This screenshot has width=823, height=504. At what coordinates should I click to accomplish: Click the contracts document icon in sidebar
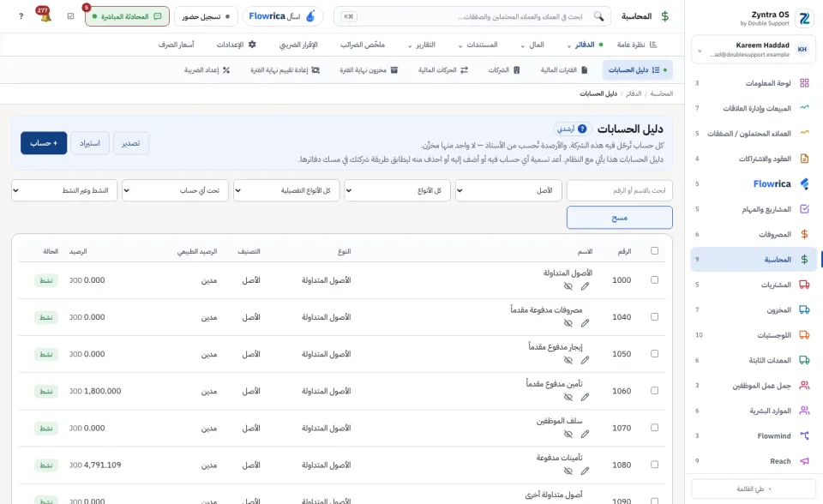click(x=804, y=159)
